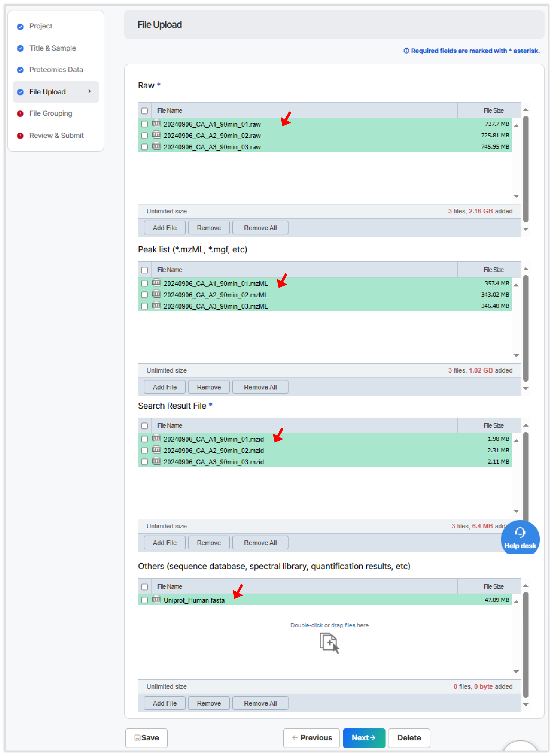Click the red error icon beside Review & Submit
The image size is (553, 756).
20,136
